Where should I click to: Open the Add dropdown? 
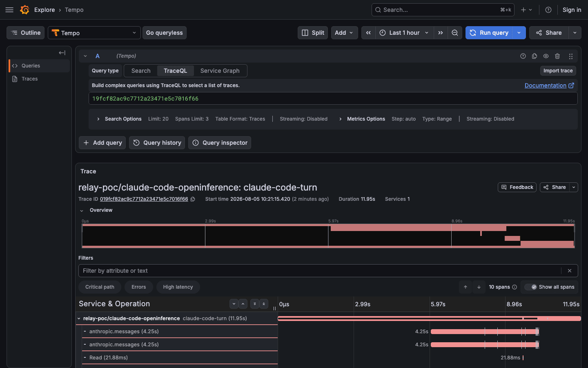(x=345, y=33)
